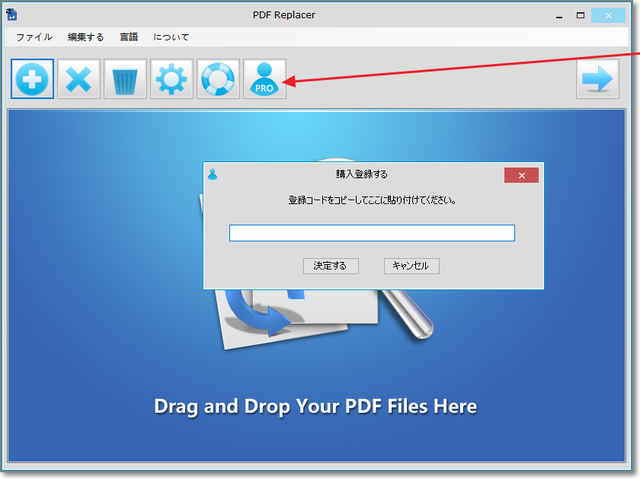Image resolution: width=640 pixels, height=479 pixels.
Task: Focus the registration code input field
Action: pyautogui.click(x=371, y=233)
